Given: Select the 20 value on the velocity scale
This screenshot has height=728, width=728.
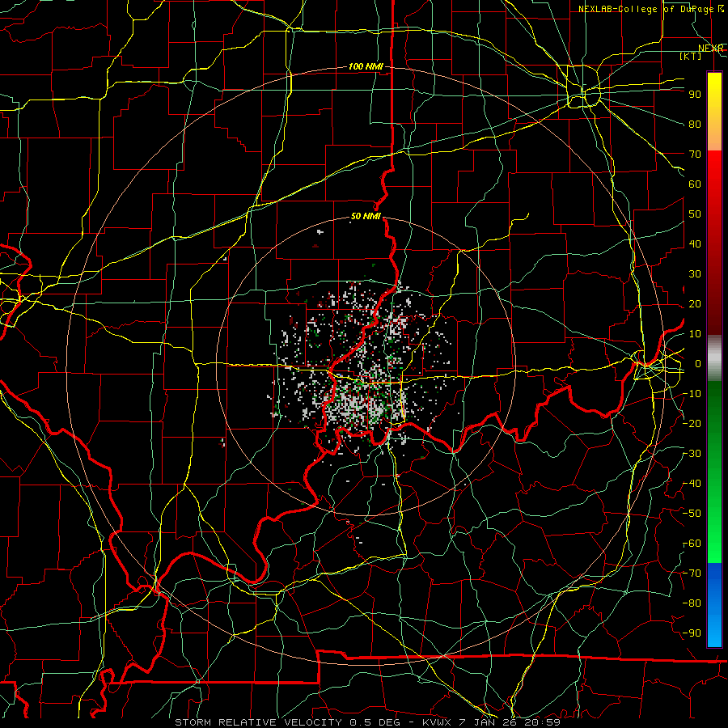Looking at the screenshot, I should click(x=695, y=304).
